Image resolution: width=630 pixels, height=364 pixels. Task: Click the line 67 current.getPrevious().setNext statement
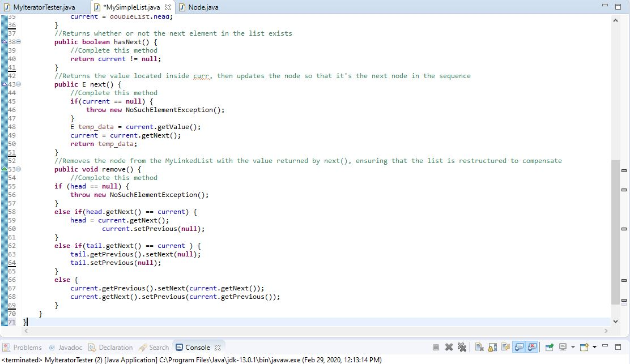pos(167,288)
